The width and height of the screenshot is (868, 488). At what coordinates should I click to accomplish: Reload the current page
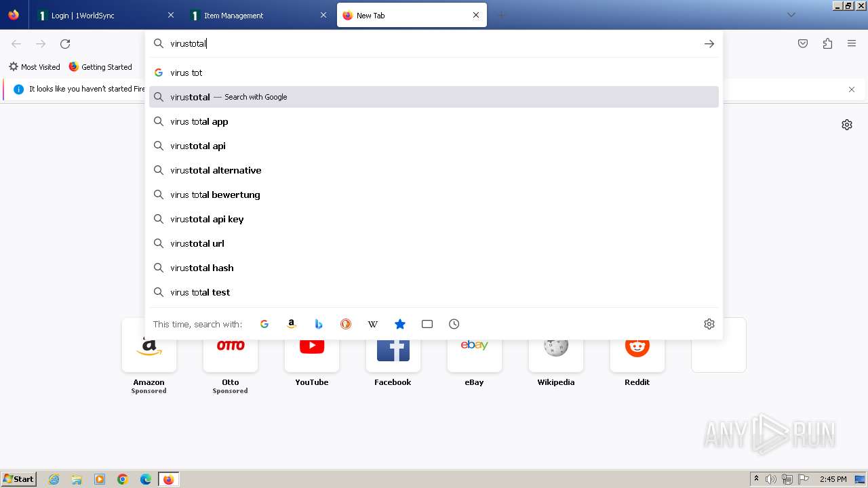point(65,43)
